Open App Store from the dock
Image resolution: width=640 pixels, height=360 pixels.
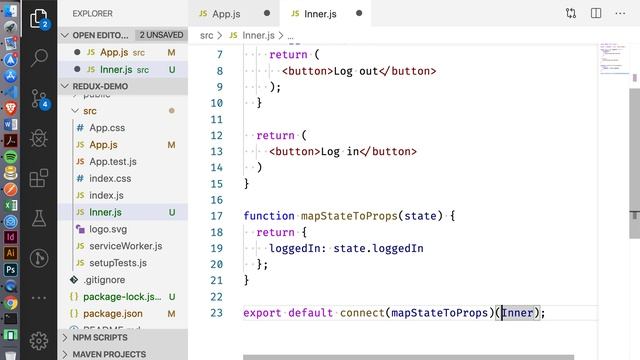(11, 76)
